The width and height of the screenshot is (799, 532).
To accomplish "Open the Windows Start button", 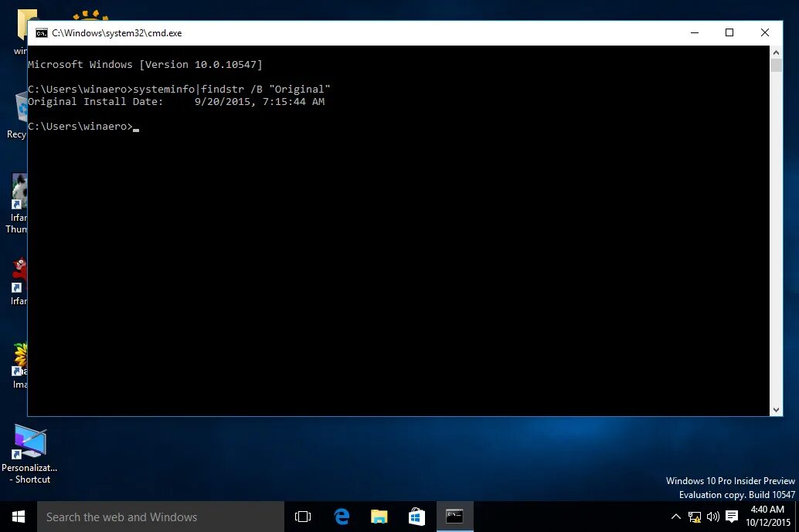I will coord(19,517).
